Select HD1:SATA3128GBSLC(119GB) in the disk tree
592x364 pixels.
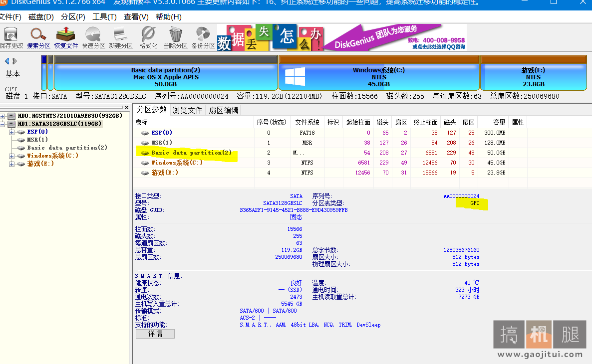click(x=59, y=124)
